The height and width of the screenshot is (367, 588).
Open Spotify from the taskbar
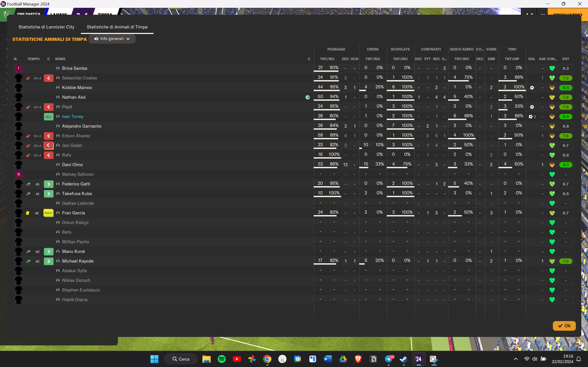[x=222, y=359]
